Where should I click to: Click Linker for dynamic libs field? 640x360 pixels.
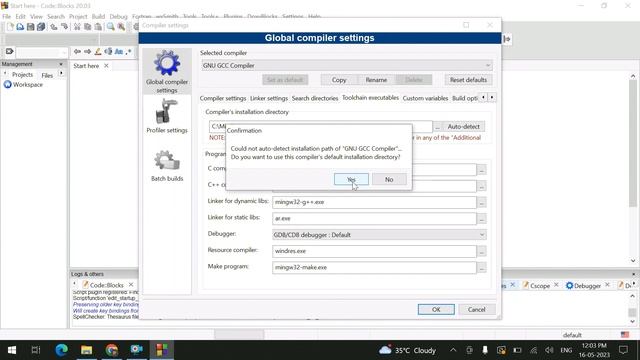point(374,202)
